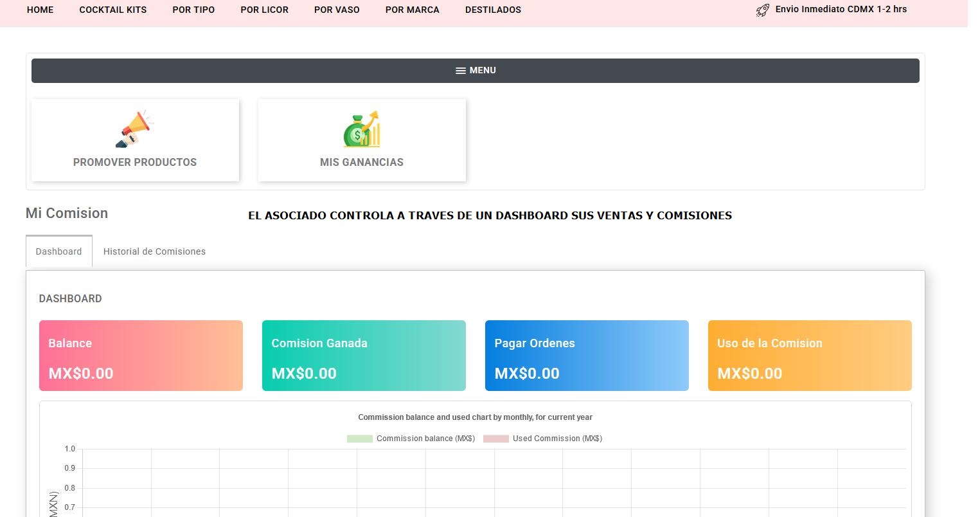Click the money bag Mis Ganancias icon
This screenshot has width=980, height=517.
(361, 129)
